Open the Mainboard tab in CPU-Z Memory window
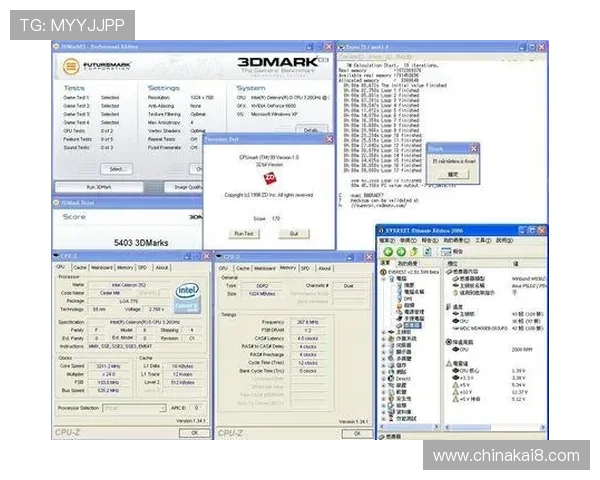Viewport: 600px width, 480px height. tap(264, 268)
